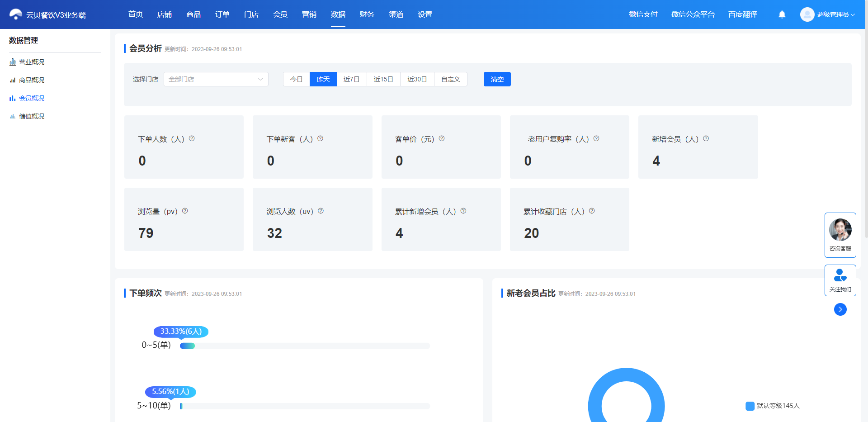The width and height of the screenshot is (868, 422).
Task: Click the 默认等级145人 legend item
Action: pyautogui.click(x=773, y=406)
